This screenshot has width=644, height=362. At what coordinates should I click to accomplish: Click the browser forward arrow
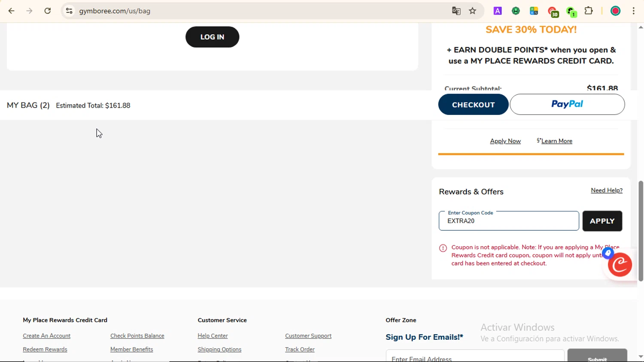point(29,11)
